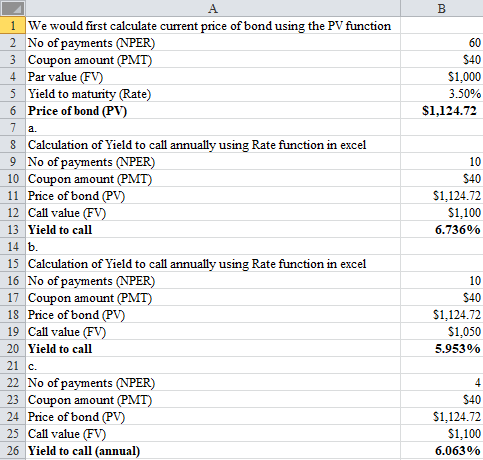Click 'Par value (FV)' cell
This screenshot has height=460, width=483.
pos(213,76)
